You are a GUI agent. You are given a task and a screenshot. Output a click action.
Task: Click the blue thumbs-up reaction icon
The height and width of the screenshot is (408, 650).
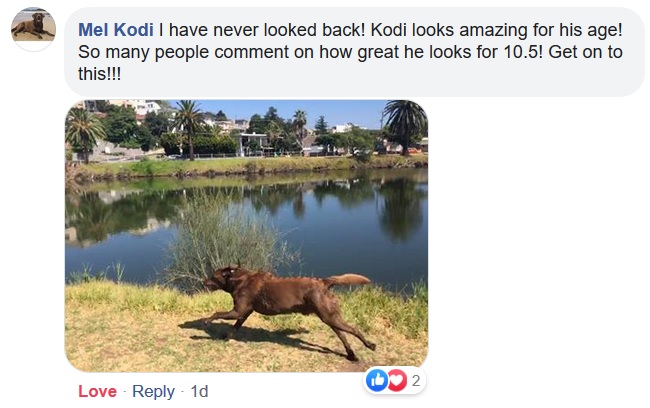(x=377, y=380)
